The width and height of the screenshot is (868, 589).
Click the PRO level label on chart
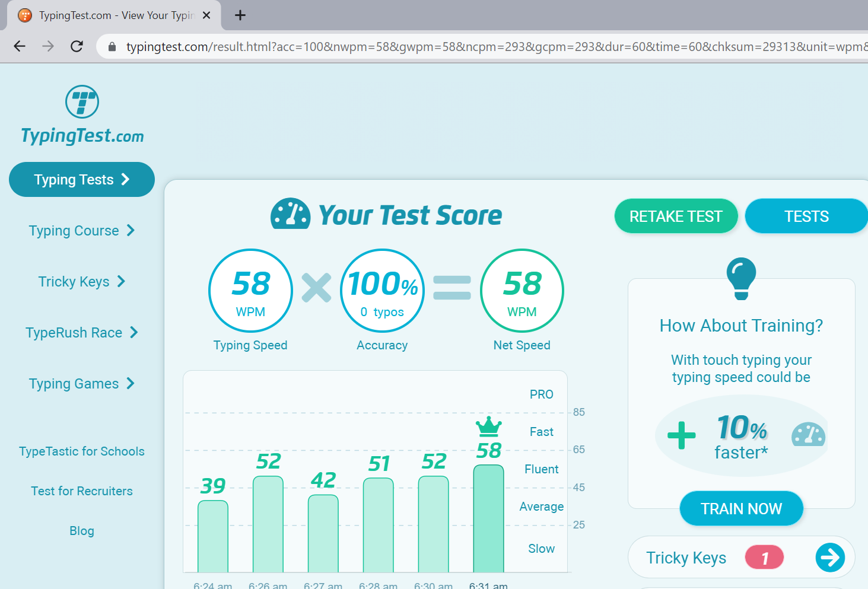pyautogui.click(x=542, y=394)
